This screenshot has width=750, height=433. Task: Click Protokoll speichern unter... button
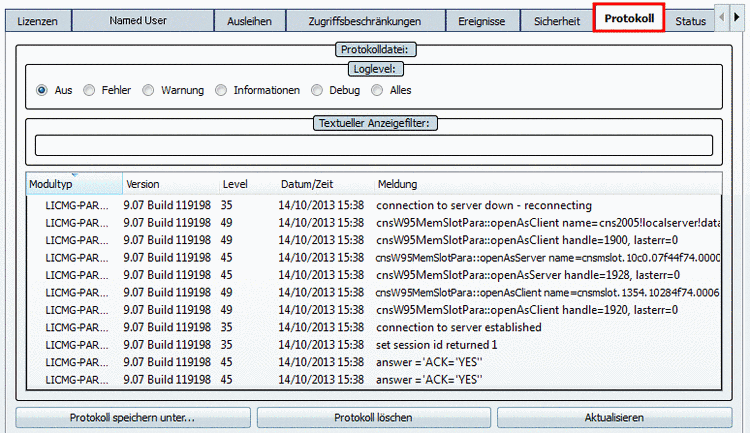pos(132,418)
